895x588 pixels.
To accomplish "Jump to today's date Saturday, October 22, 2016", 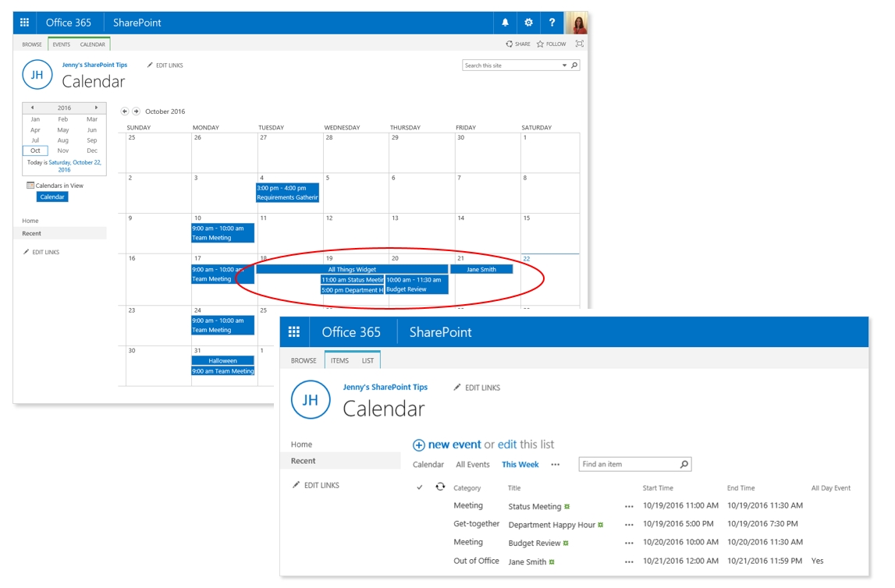I will click(x=75, y=166).
